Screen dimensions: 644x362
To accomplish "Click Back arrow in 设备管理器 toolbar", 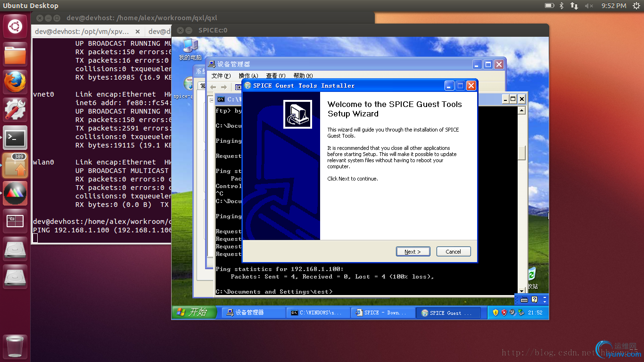I will pyautogui.click(x=213, y=87).
